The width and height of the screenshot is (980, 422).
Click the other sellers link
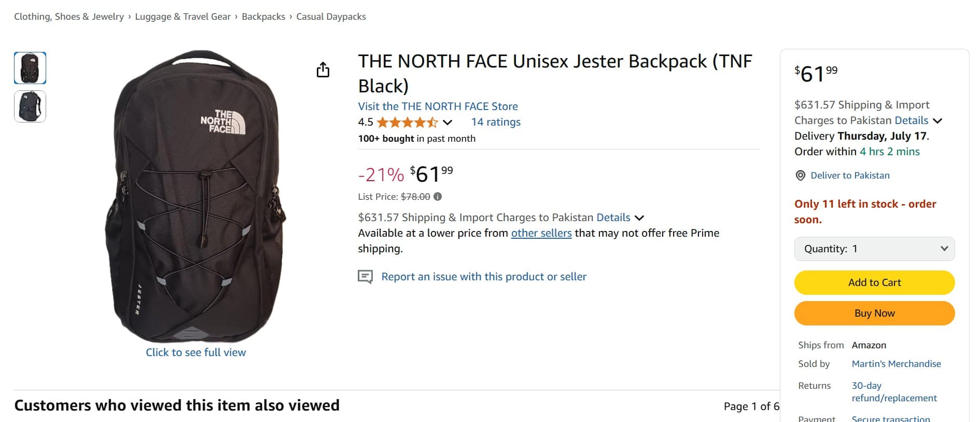coord(541,233)
